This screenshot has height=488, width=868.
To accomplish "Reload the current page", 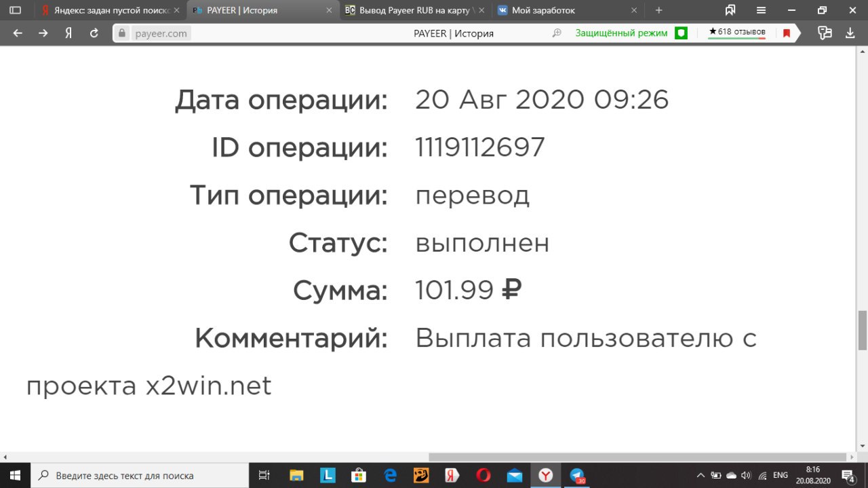I will (x=94, y=33).
